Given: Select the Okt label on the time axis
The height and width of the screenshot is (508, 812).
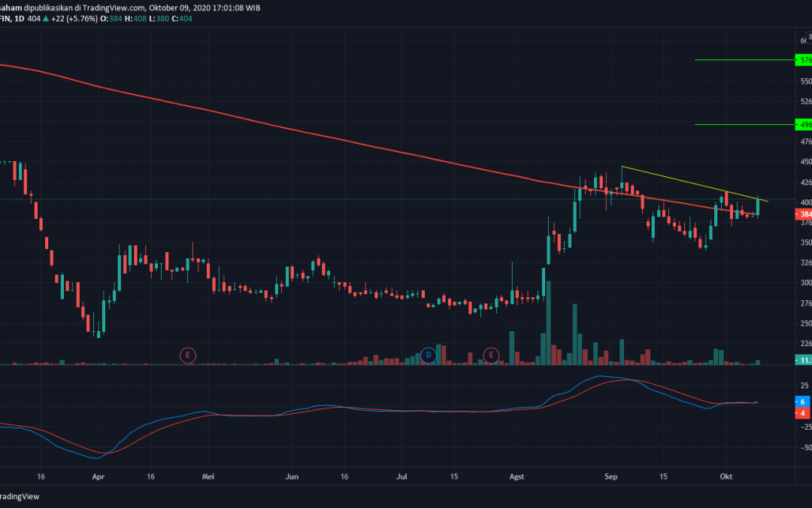Looking at the screenshot, I should coord(726,476).
